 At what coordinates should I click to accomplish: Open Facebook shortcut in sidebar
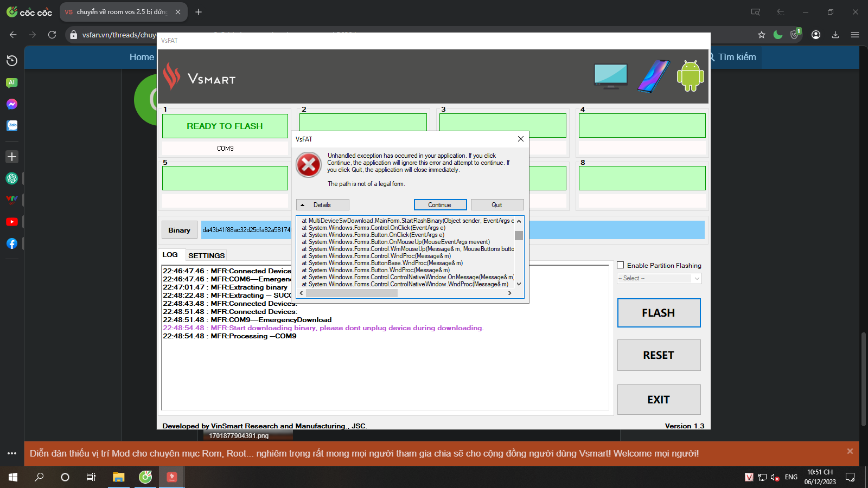12,243
